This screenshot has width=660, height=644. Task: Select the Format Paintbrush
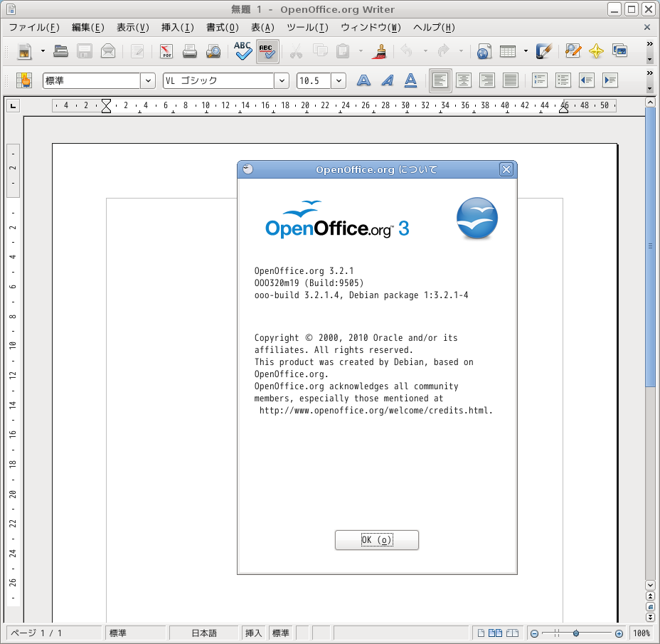pyautogui.click(x=380, y=51)
